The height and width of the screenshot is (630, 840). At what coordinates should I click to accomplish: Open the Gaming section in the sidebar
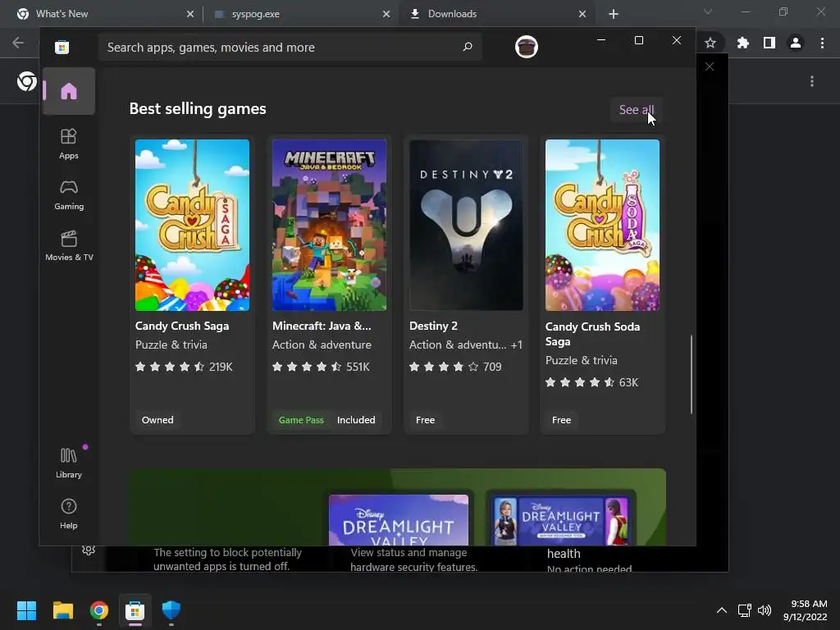(x=69, y=195)
